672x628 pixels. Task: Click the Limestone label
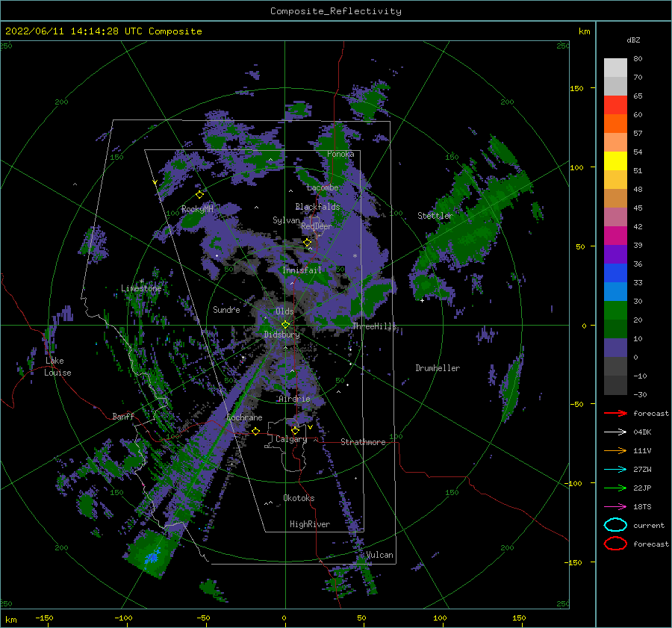tap(141, 288)
